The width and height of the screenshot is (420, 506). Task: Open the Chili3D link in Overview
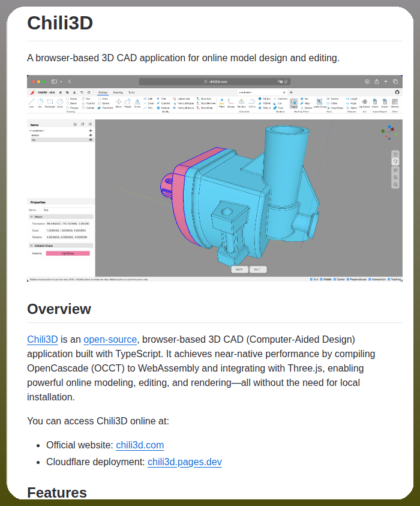tap(42, 340)
